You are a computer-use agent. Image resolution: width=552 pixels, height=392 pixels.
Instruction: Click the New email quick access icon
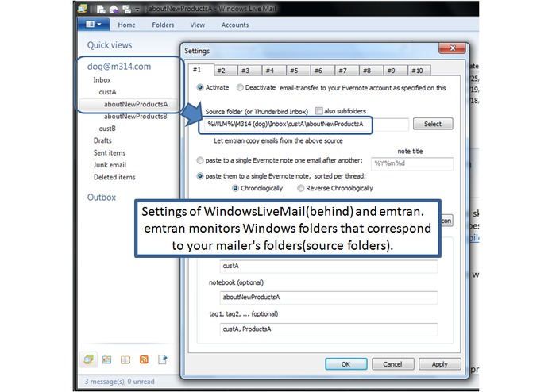click(x=101, y=10)
